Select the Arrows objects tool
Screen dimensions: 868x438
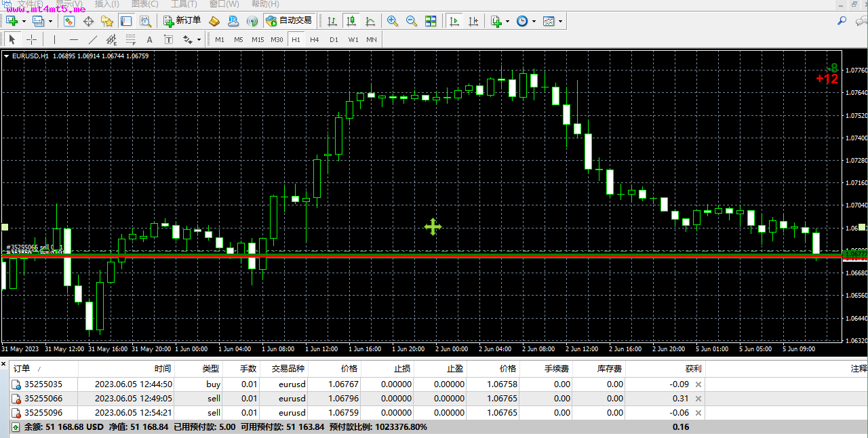pyautogui.click(x=188, y=39)
